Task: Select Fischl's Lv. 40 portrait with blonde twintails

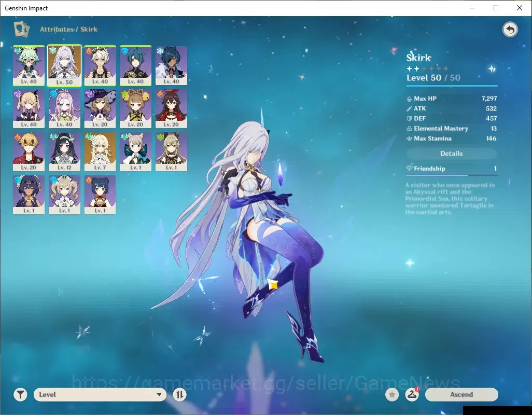Action: click(29, 108)
